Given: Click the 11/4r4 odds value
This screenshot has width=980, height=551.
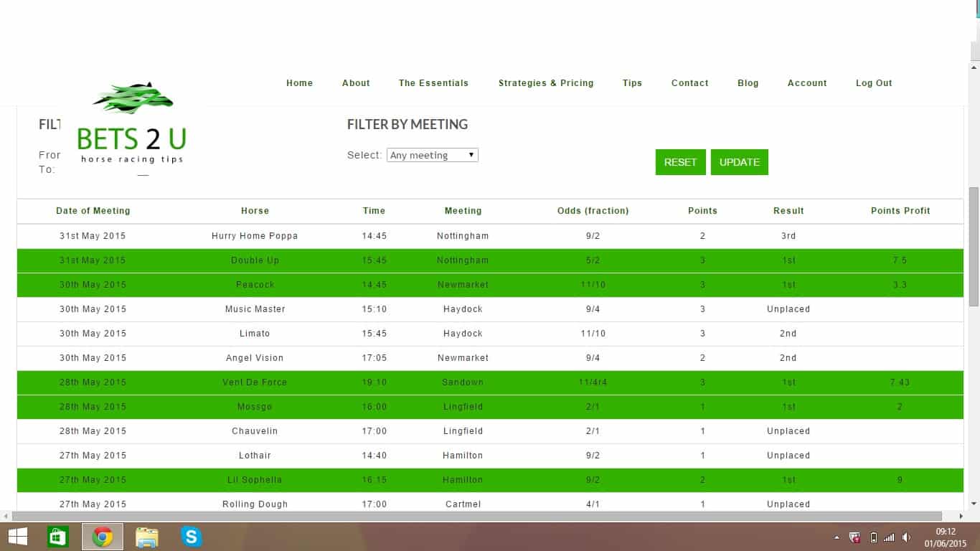Looking at the screenshot, I should pos(593,382).
